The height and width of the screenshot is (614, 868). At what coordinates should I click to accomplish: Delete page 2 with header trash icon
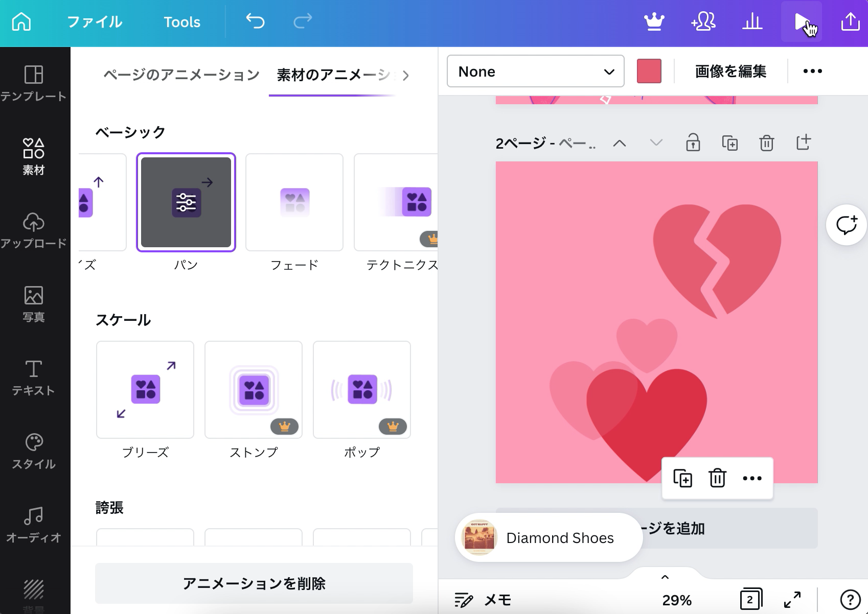tap(767, 143)
